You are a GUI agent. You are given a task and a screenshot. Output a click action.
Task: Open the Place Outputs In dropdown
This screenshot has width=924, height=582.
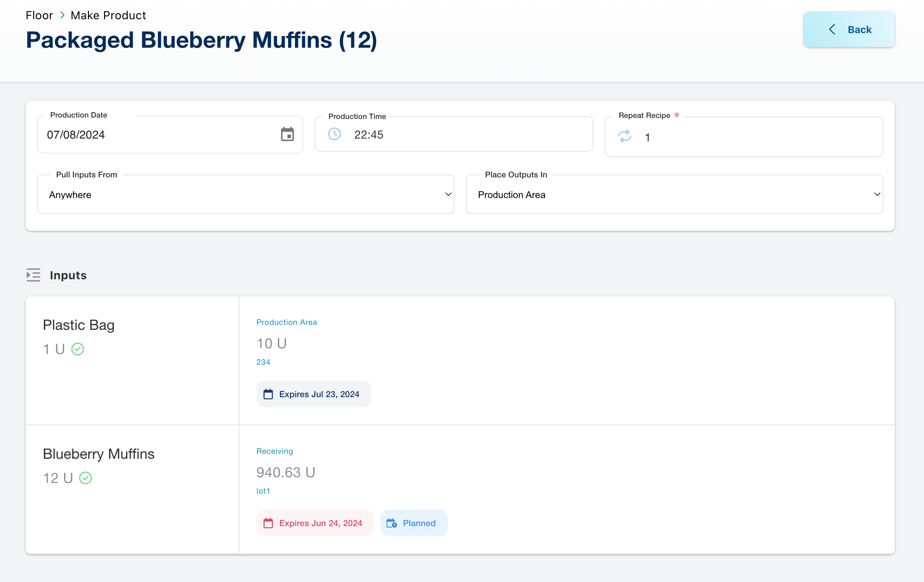coord(674,194)
